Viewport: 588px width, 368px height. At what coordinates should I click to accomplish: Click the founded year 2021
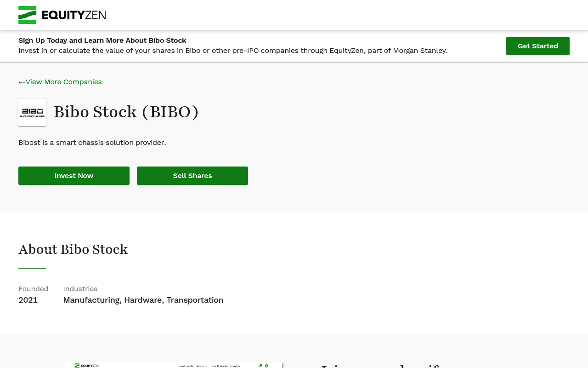pyautogui.click(x=28, y=300)
